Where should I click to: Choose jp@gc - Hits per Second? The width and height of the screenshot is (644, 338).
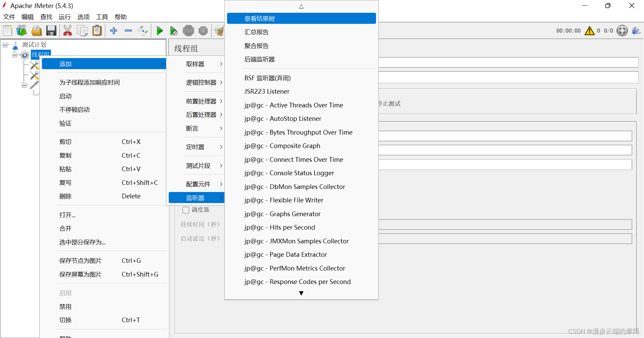pos(301,228)
